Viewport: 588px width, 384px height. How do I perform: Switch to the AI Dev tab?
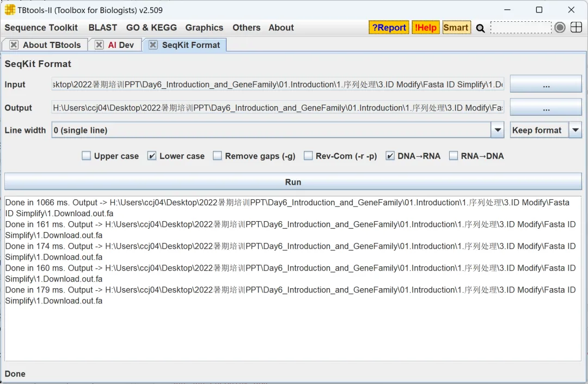coord(121,45)
